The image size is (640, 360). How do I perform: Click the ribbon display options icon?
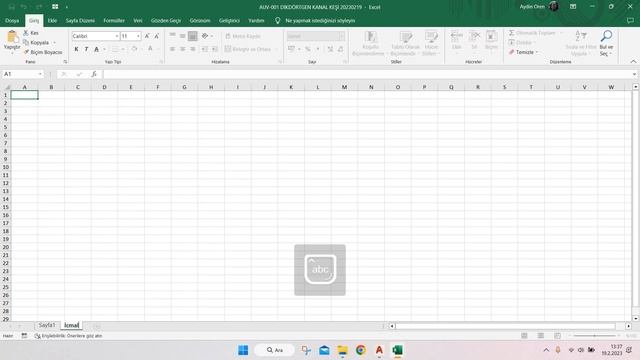click(x=573, y=7)
